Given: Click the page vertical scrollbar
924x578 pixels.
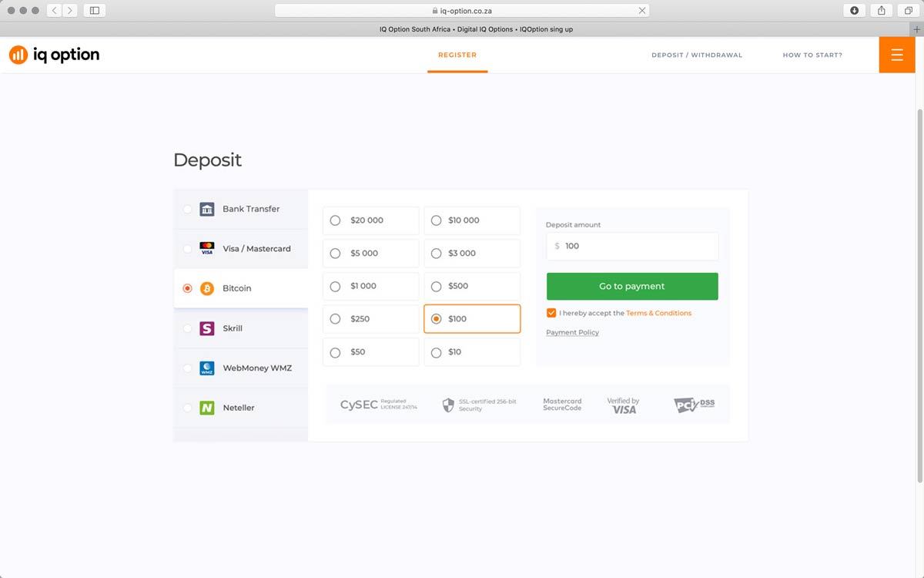Looking at the screenshot, I should (x=919, y=297).
